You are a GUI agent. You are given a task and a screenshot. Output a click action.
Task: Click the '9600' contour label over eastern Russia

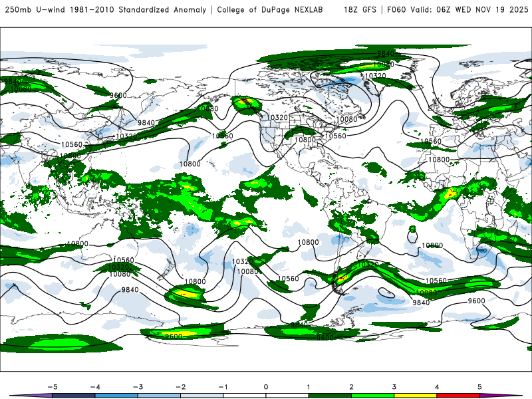coord(118,95)
